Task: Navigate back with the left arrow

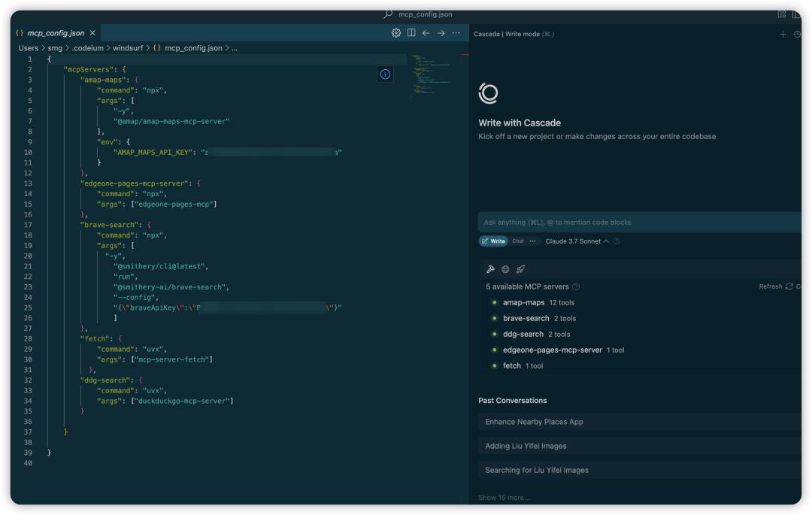Action: pos(426,33)
